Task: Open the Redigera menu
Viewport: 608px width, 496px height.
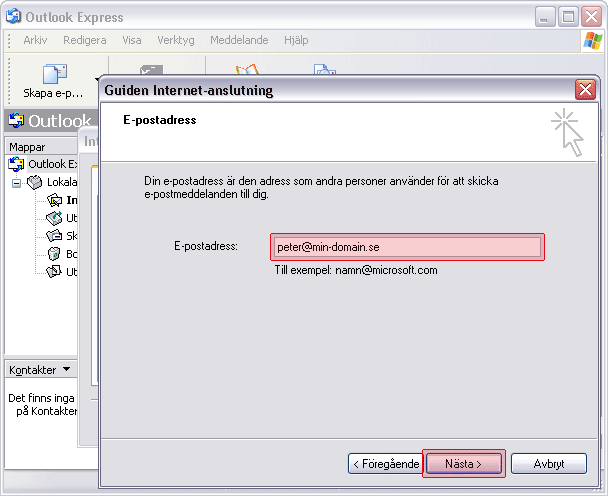Action: click(x=85, y=40)
